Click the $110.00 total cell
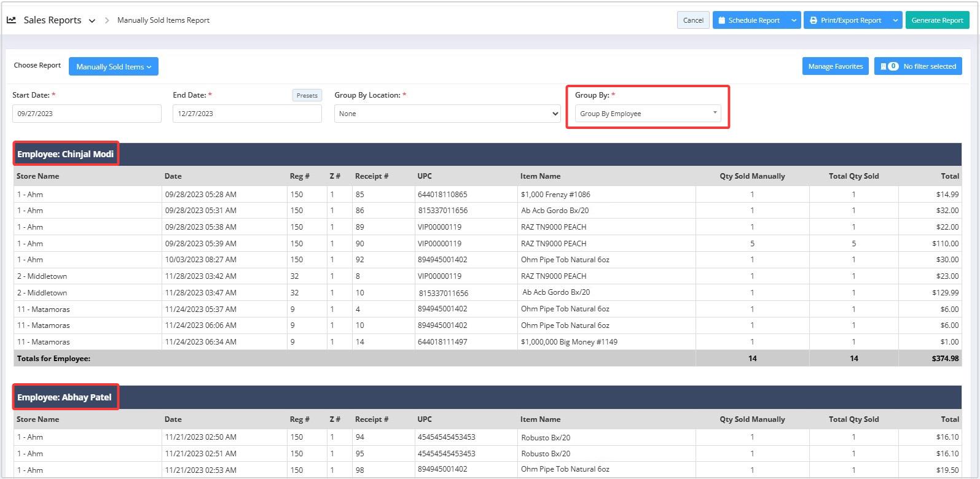The width and height of the screenshot is (980, 479). click(945, 244)
